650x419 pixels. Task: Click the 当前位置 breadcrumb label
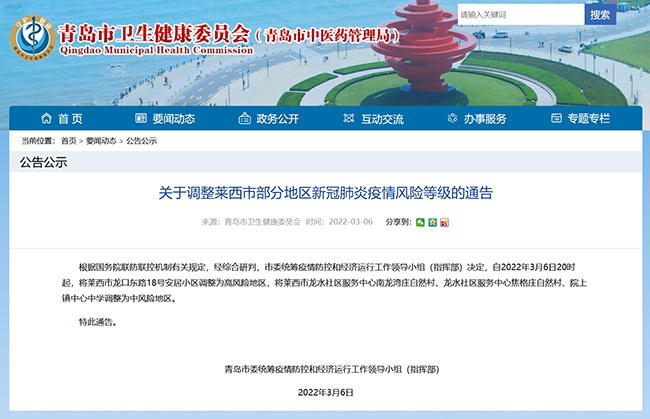coord(38,141)
